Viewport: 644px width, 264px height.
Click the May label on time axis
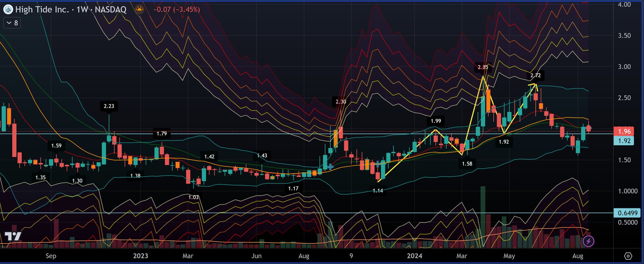click(509, 256)
